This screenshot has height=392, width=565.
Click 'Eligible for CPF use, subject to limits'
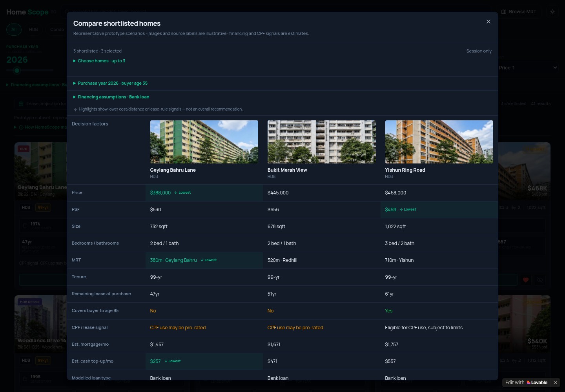(424, 328)
